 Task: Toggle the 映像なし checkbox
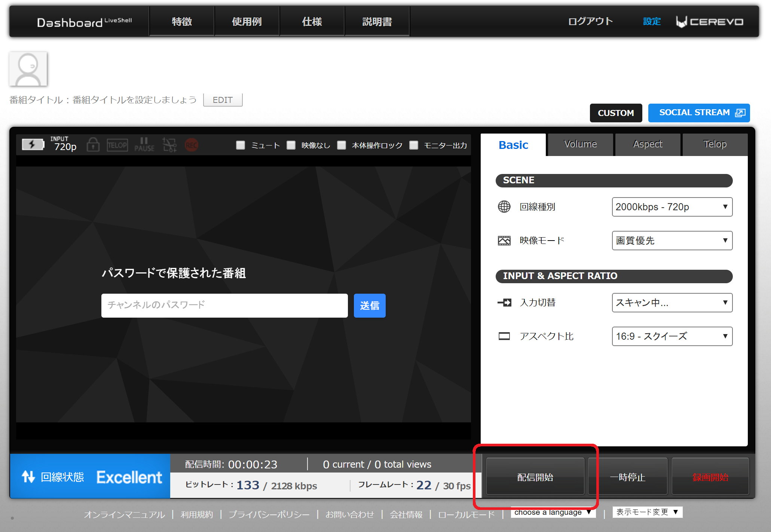coord(291,145)
